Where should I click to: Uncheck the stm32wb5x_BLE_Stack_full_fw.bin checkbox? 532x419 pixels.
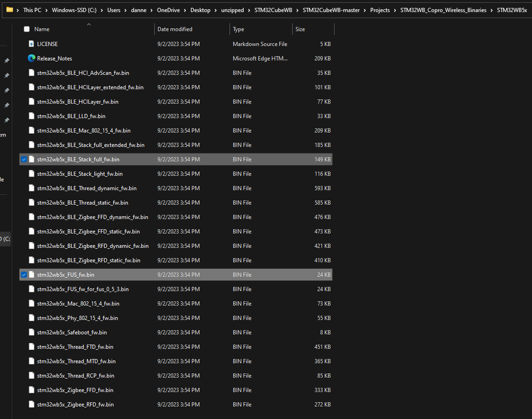[24, 159]
